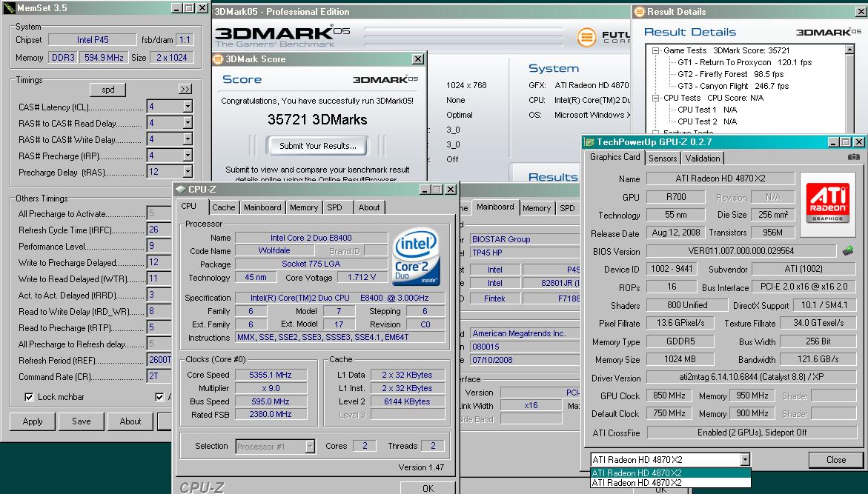The width and height of the screenshot is (868, 494).
Task: Open the RAS# to CAS# Read Delay dropdown
Action: point(188,122)
